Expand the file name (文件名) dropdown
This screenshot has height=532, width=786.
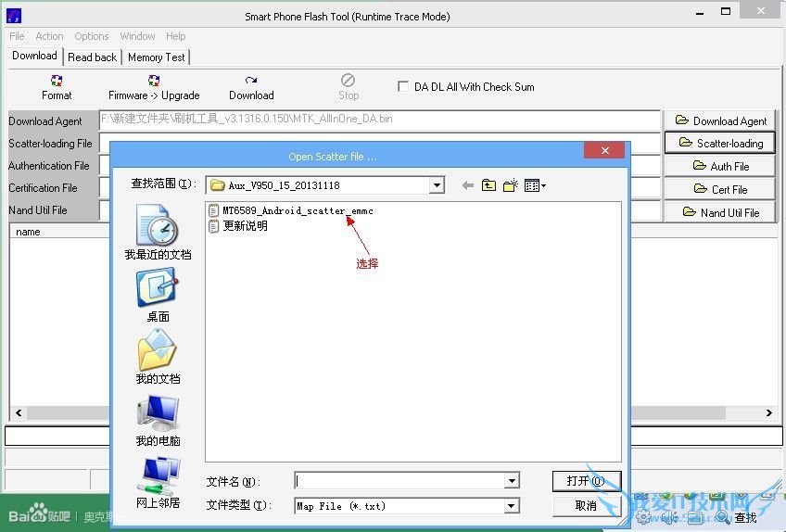point(512,481)
